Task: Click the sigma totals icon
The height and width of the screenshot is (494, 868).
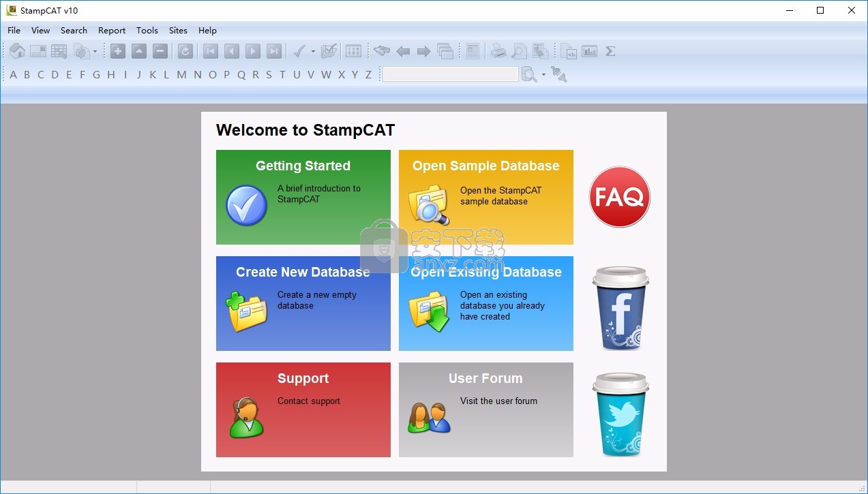Action: pyautogui.click(x=610, y=51)
